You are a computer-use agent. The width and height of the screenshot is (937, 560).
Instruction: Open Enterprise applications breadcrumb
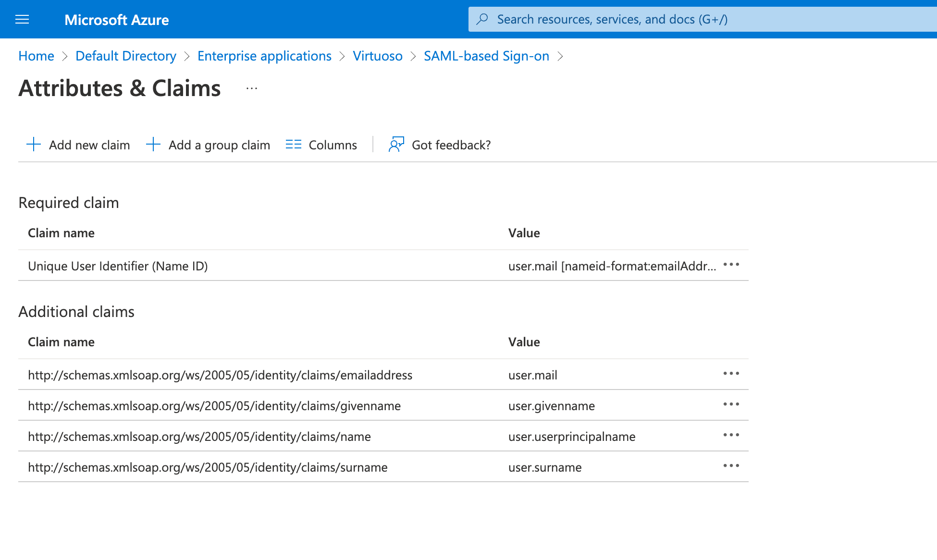click(264, 56)
